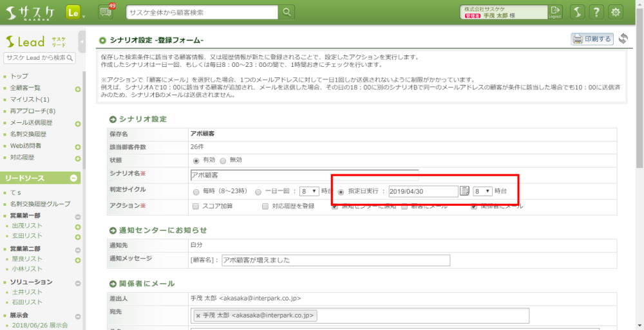The image size is (644, 330).
Task: Check the スコア加算 checkbox
Action: [x=196, y=206]
